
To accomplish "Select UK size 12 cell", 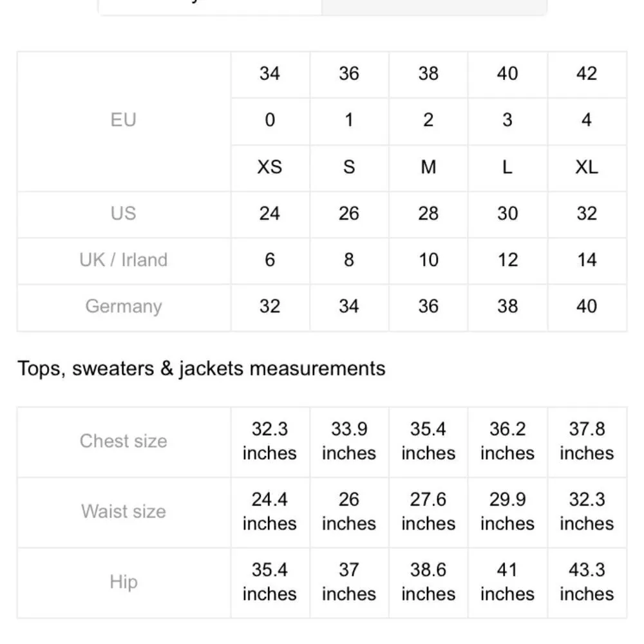I will tap(507, 260).
